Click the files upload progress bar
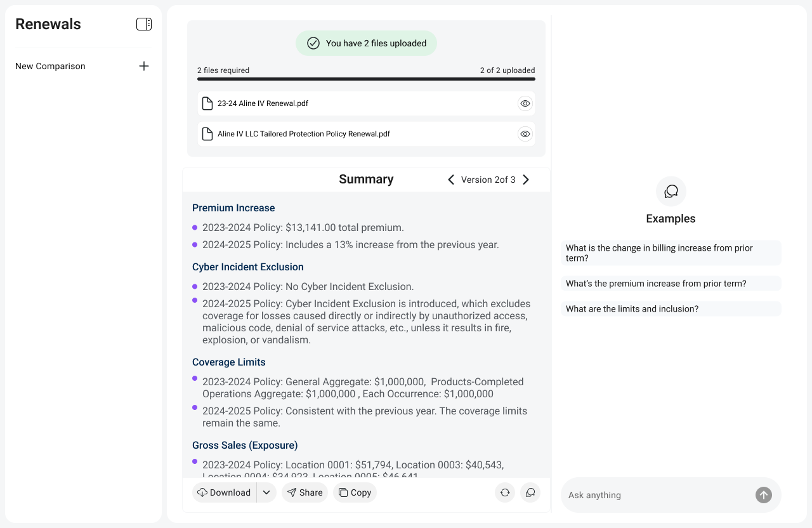The image size is (812, 528). pyautogui.click(x=366, y=79)
